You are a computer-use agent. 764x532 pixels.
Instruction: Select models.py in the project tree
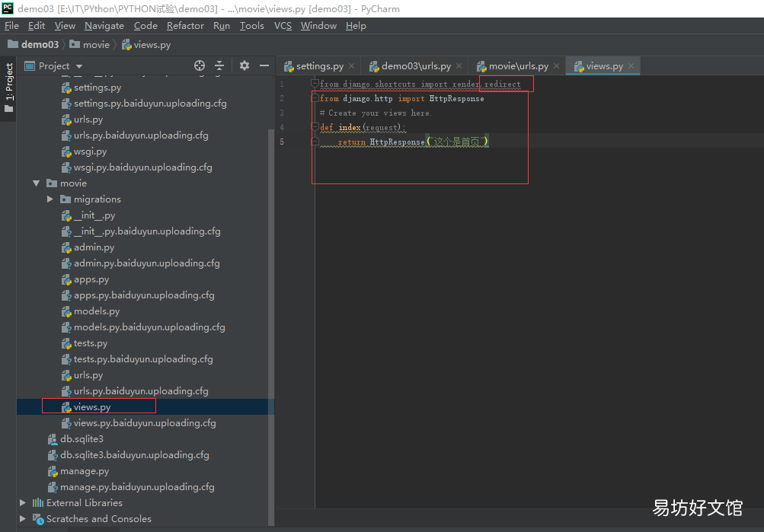91,311
